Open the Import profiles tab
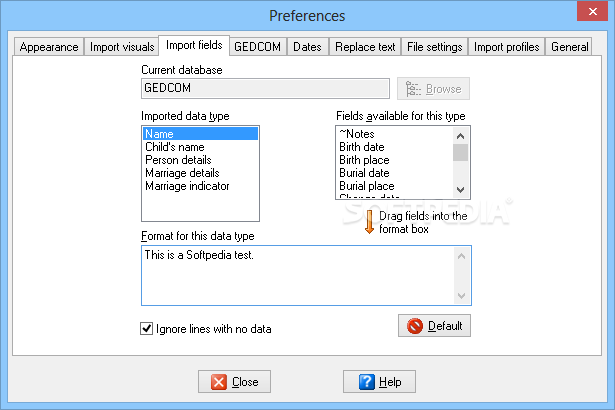 pos(506,47)
